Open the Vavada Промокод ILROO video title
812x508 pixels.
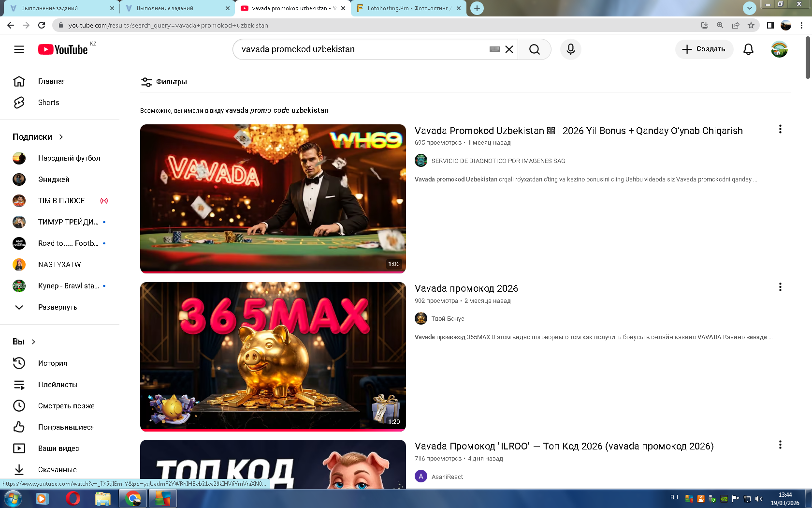(564, 446)
